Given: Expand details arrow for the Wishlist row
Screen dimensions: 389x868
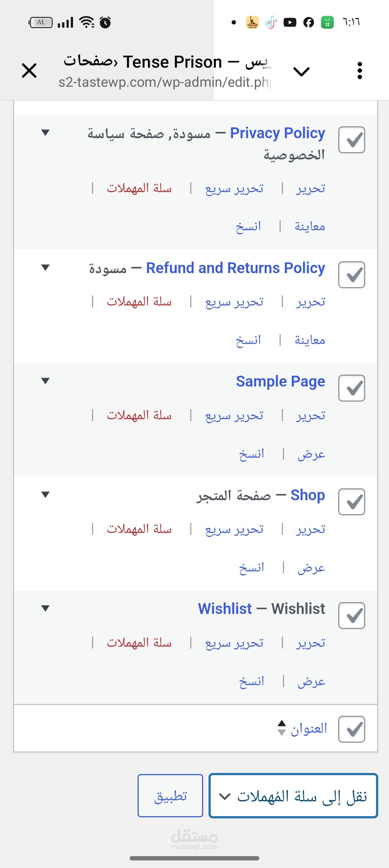Looking at the screenshot, I should click(x=45, y=609).
